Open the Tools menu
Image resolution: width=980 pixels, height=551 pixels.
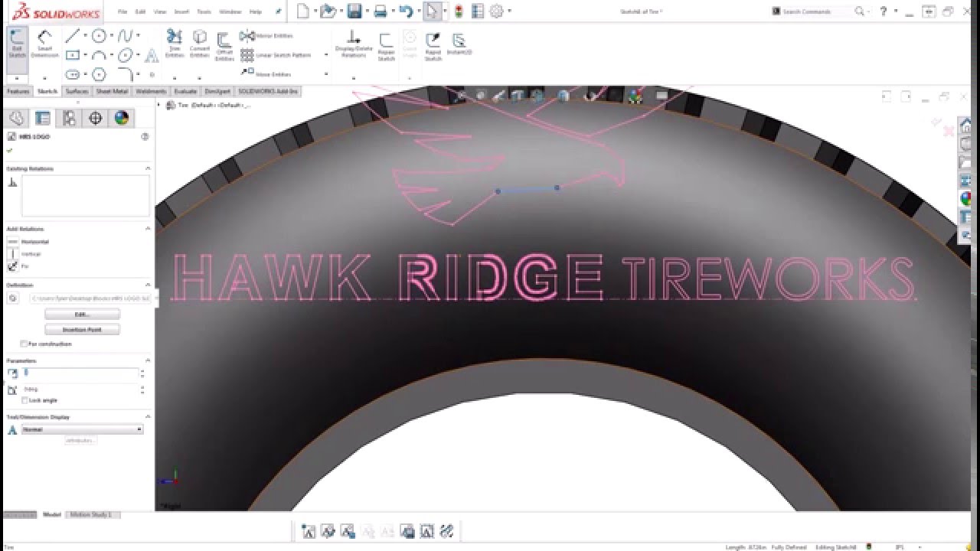coord(204,11)
